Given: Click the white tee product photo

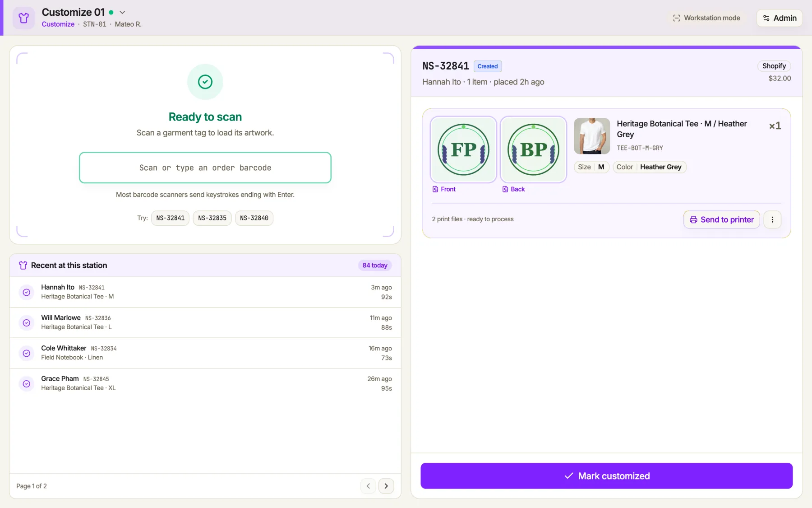Looking at the screenshot, I should 592,136.
